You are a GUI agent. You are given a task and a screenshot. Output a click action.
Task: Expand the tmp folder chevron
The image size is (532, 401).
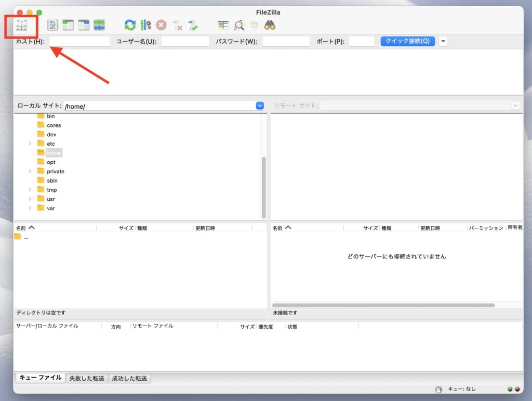(30, 189)
